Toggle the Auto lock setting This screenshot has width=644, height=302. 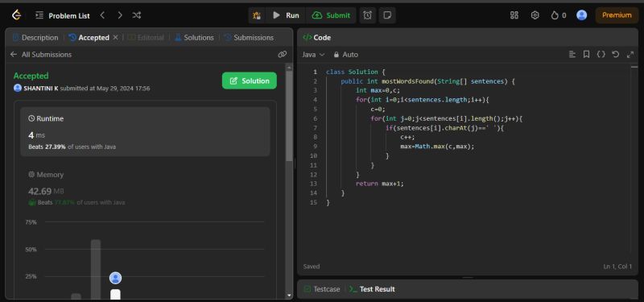(346, 54)
